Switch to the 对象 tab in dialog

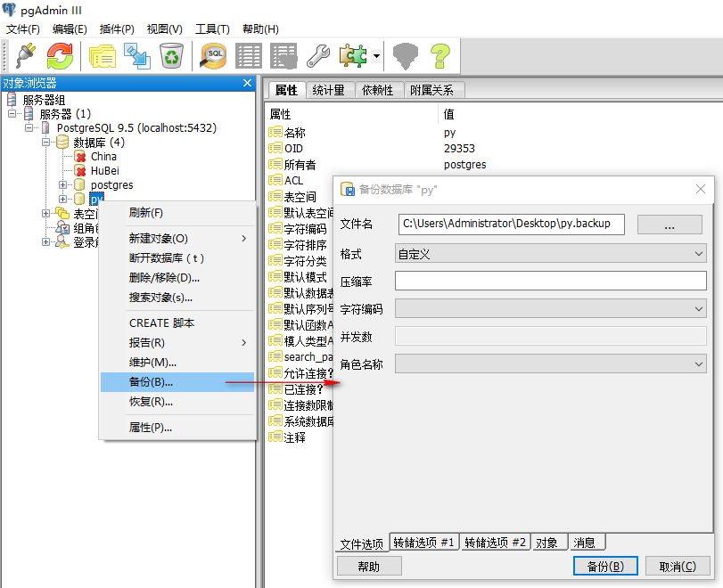coord(550,543)
